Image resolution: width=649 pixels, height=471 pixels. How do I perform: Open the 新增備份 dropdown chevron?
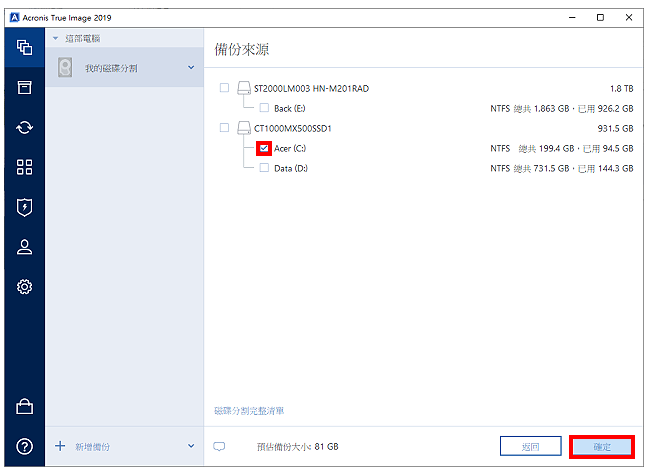tap(191, 446)
